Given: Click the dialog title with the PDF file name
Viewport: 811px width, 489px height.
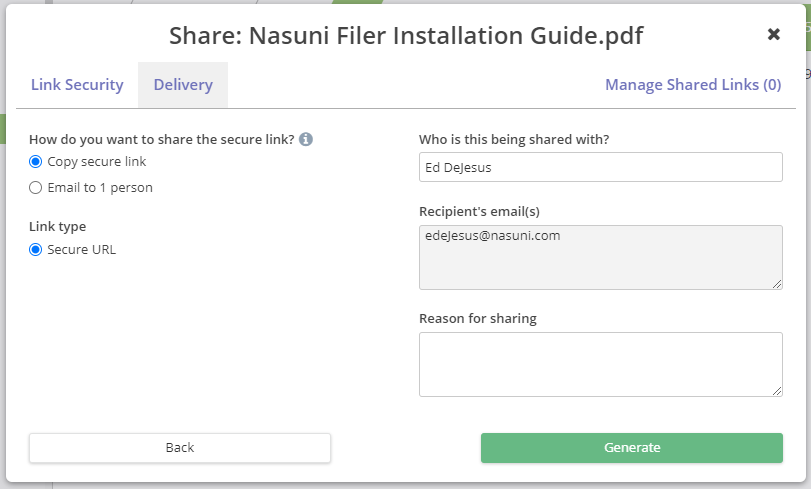Looking at the screenshot, I should 405,36.
